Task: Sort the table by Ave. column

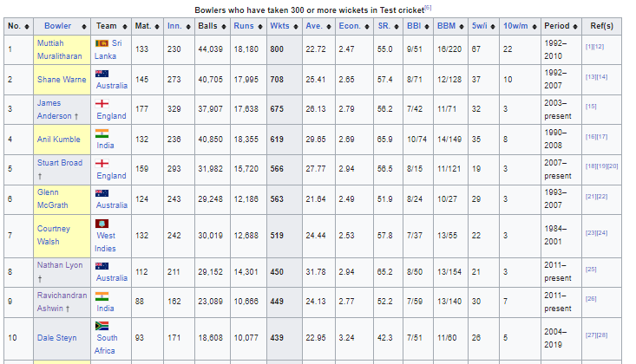Action: (313, 26)
